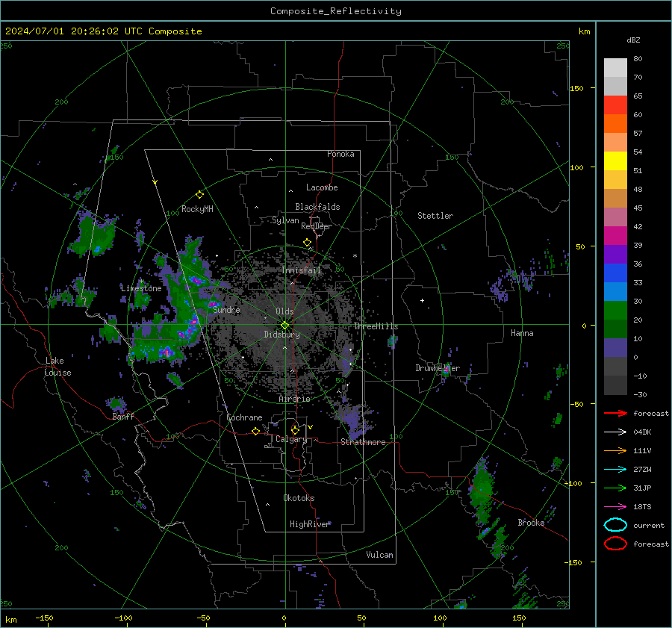Click the Brooks city label
Image resolution: width=672 pixels, height=628 pixels.
(x=531, y=523)
